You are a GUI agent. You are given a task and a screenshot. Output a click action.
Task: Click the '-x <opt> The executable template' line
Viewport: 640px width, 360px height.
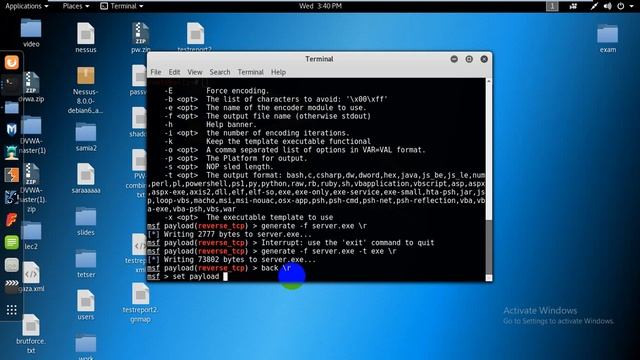coord(249,218)
